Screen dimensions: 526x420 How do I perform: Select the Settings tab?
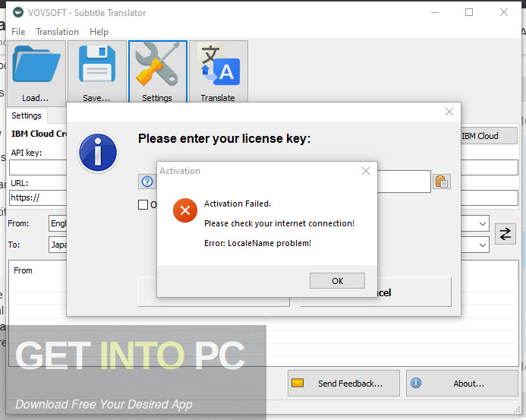point(27,115)
